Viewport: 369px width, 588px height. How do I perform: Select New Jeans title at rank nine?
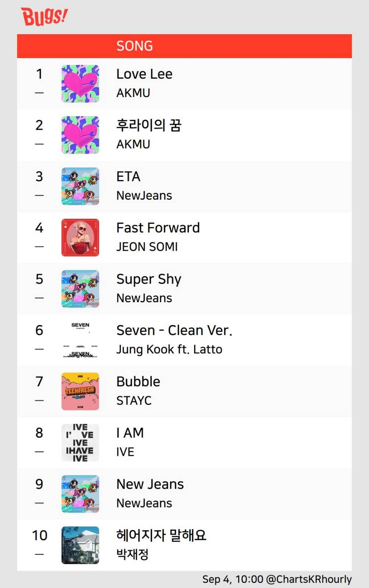pos(150,484)
